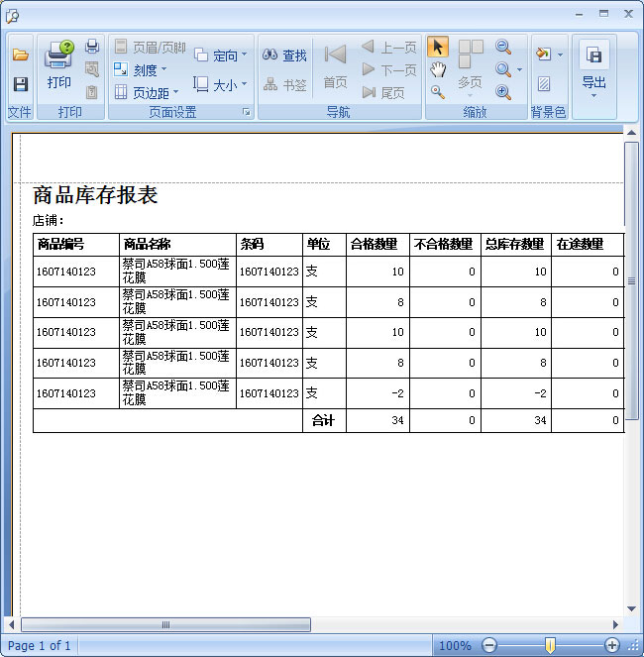Click the zoom slider handle
644x657 pixels.
[550, 645]
